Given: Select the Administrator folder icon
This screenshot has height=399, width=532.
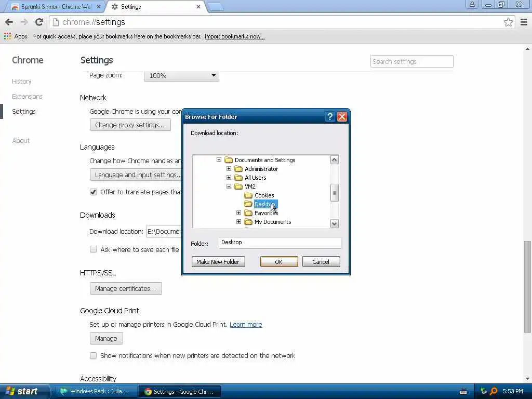Looking at the screenshot, I should tap(238, 169).
